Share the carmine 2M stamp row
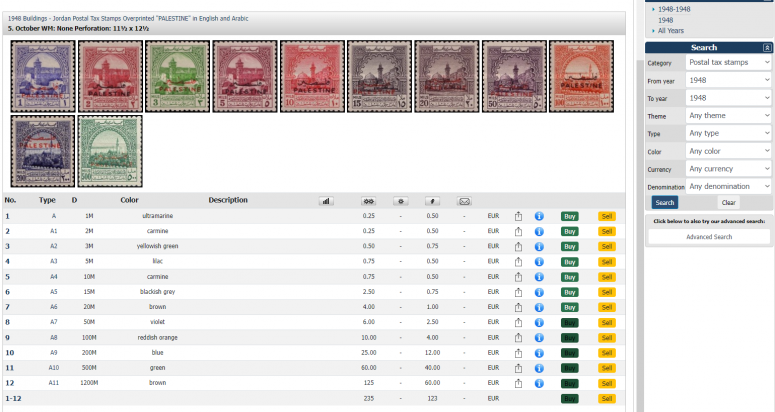775x412 pixels. (x=518, y=231)
